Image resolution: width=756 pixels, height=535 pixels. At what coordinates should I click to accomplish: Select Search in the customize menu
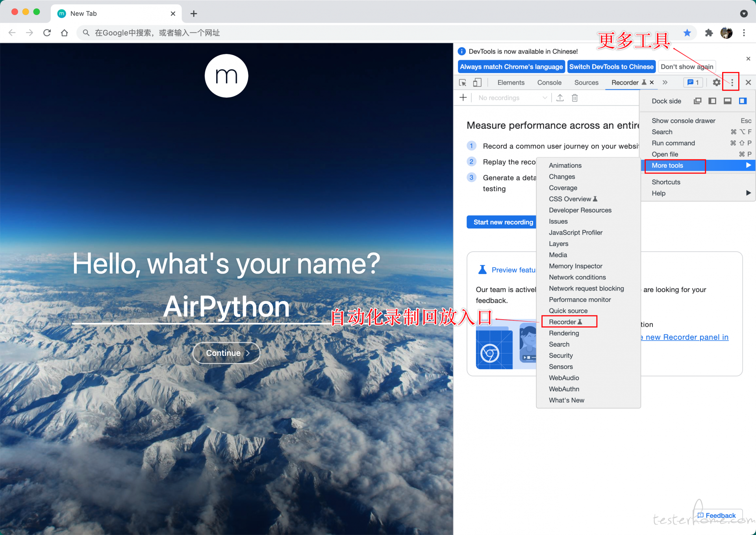tap(698, 132)
